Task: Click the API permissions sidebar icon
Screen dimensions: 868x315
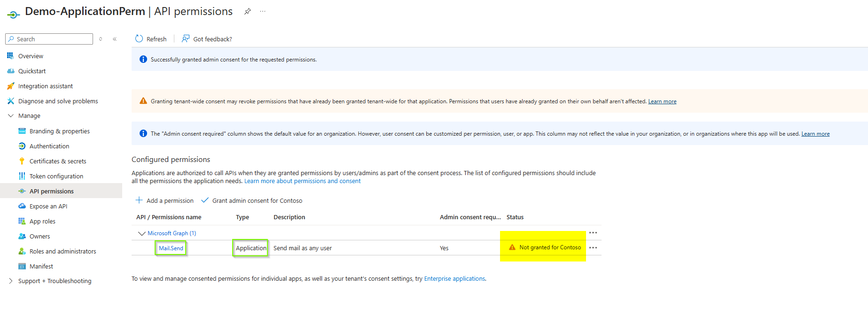Action: point(22,191)
